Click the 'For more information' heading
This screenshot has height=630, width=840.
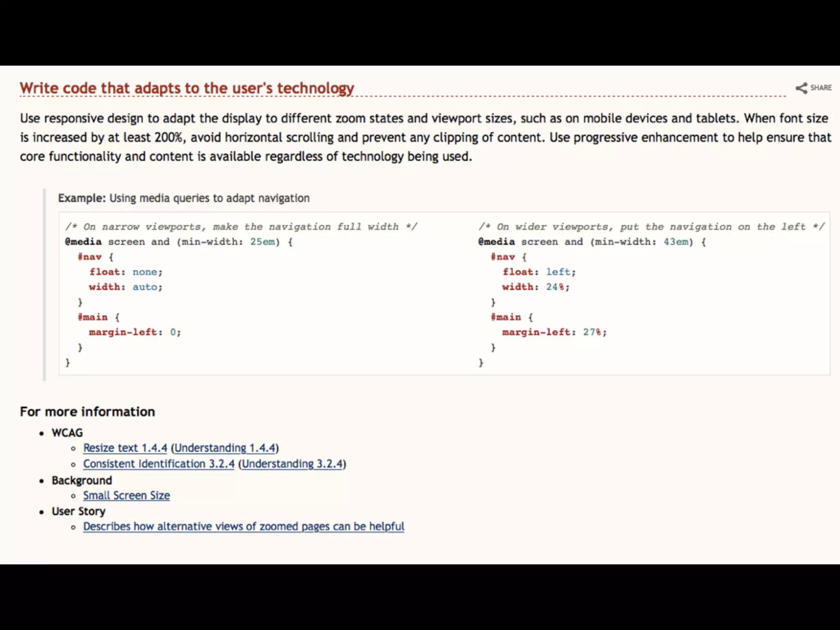(x=87, y=411)
